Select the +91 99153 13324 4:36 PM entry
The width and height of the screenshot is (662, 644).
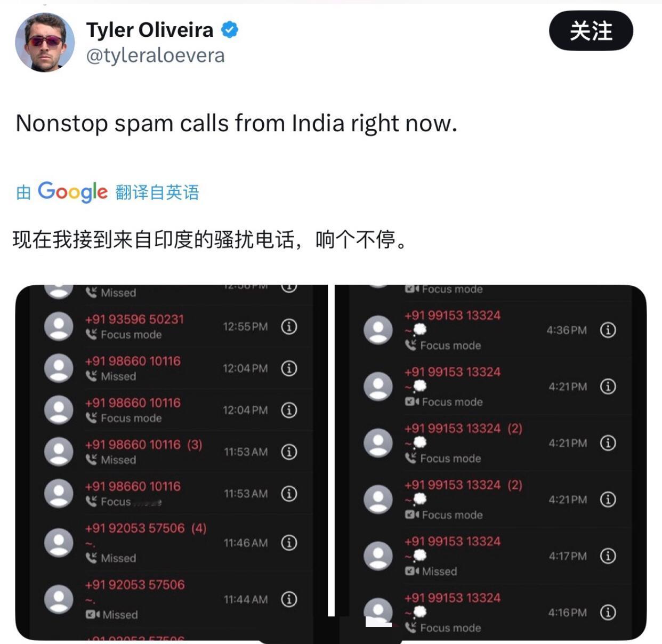[x=490, y=330]
